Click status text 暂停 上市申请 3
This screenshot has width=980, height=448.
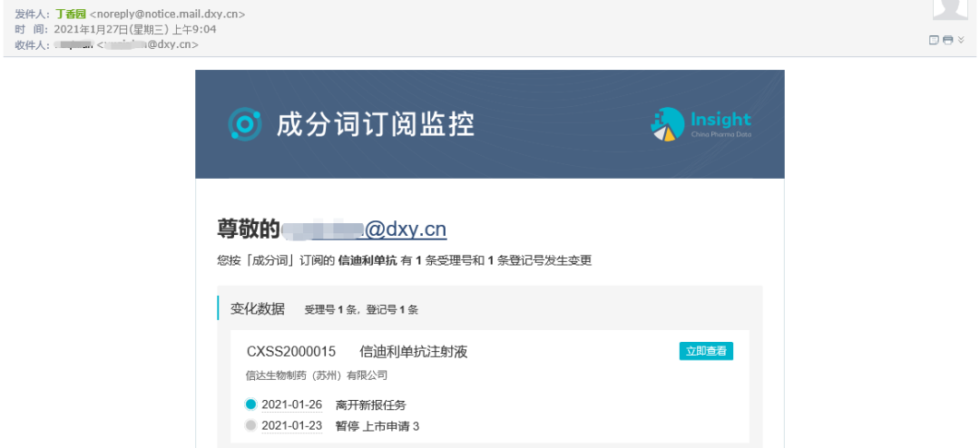[x=377, y=426]
